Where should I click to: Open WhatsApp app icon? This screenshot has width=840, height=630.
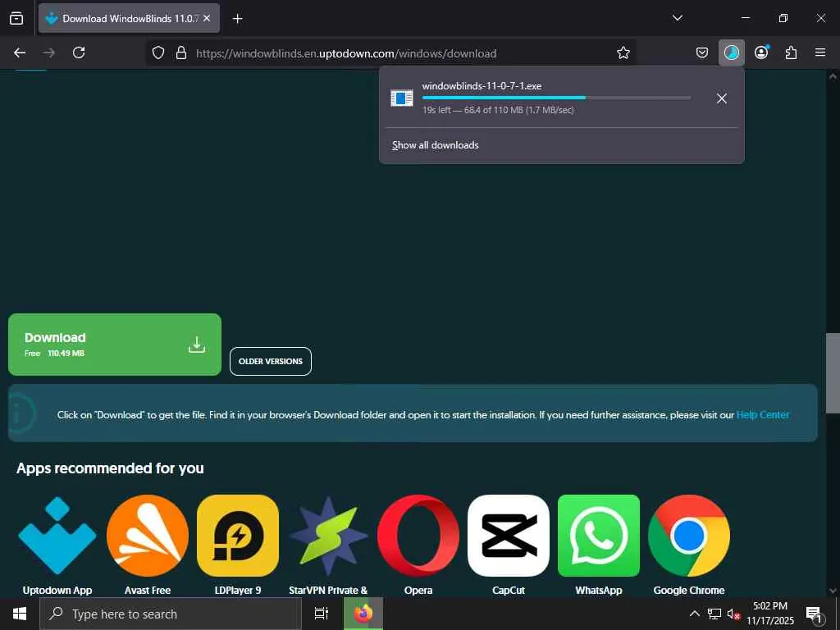(598, 535)
